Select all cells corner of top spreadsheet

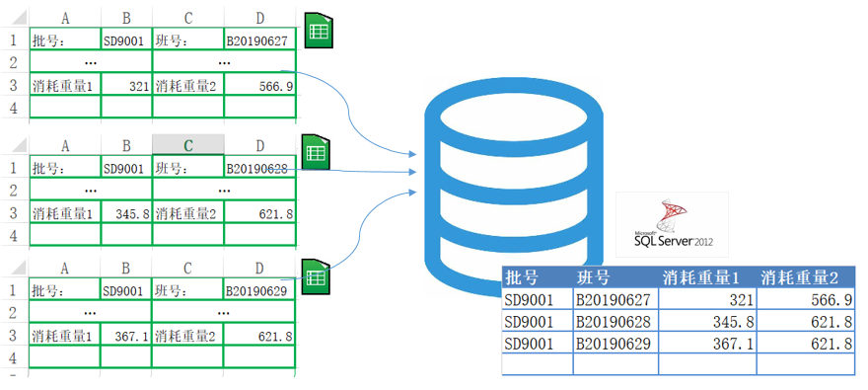[15, 19]
